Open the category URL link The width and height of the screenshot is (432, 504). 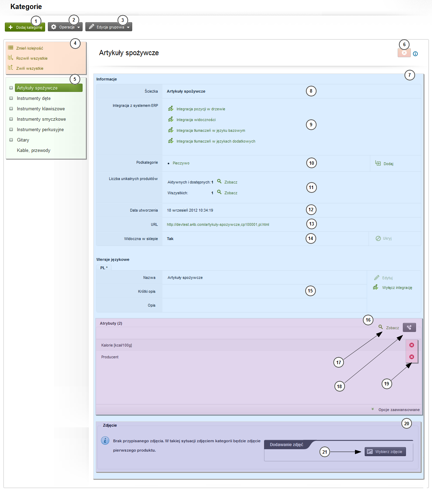[x=218, y=225]
